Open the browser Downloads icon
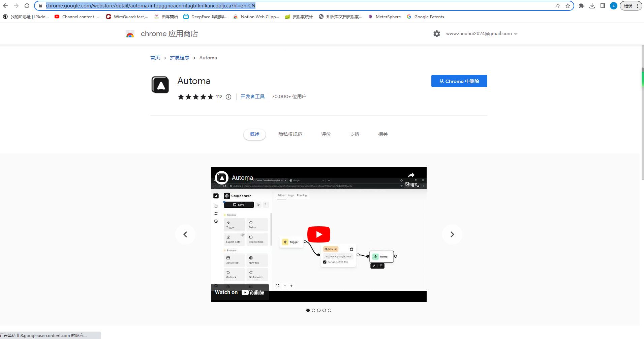The image size is (644, 339). [x=592, y=6]
